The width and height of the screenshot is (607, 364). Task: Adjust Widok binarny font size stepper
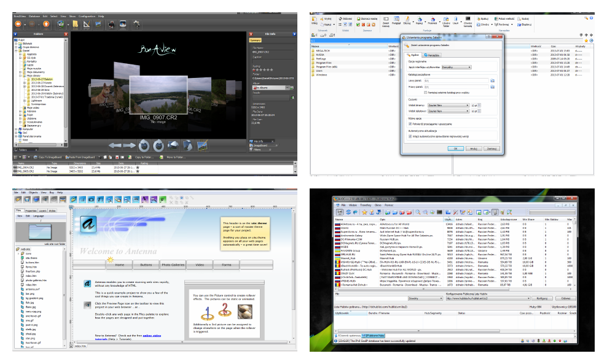[x=479, y=105]
